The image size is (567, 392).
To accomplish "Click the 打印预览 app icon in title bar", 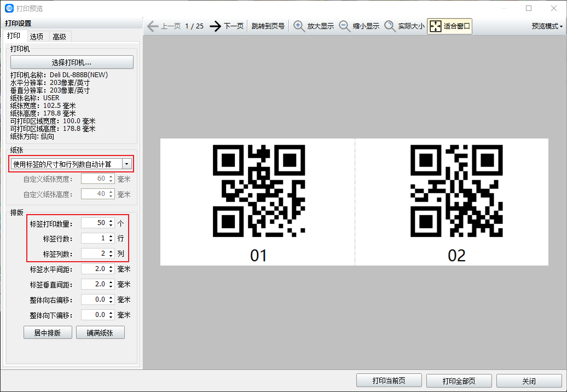I will coord(9,8).
